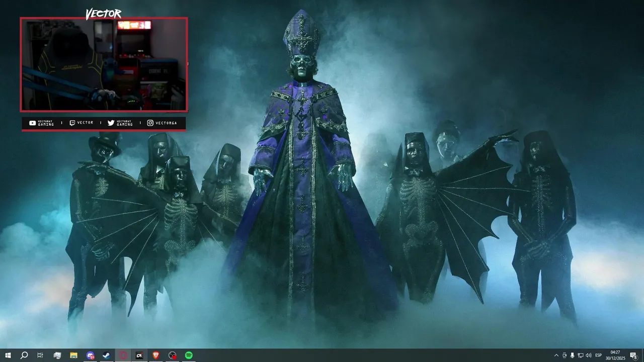Launch Brave browser from taskbar
Viewport: 644px width, 362px height.
[x=156, y=355]
